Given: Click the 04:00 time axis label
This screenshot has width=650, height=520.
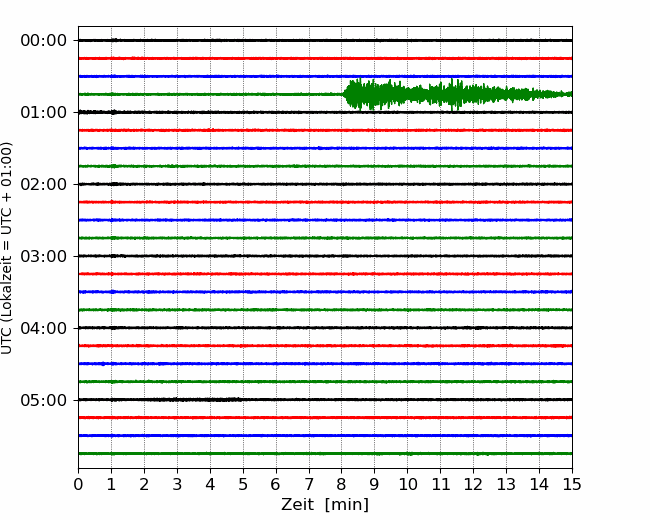Looking at the screenshot, I should pos(44,328).
